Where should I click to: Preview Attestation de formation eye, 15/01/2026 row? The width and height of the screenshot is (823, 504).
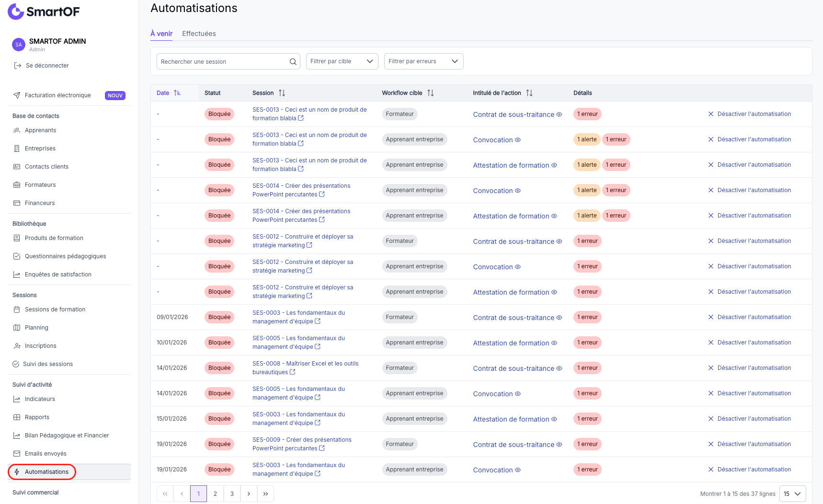[x=554, y=419]
